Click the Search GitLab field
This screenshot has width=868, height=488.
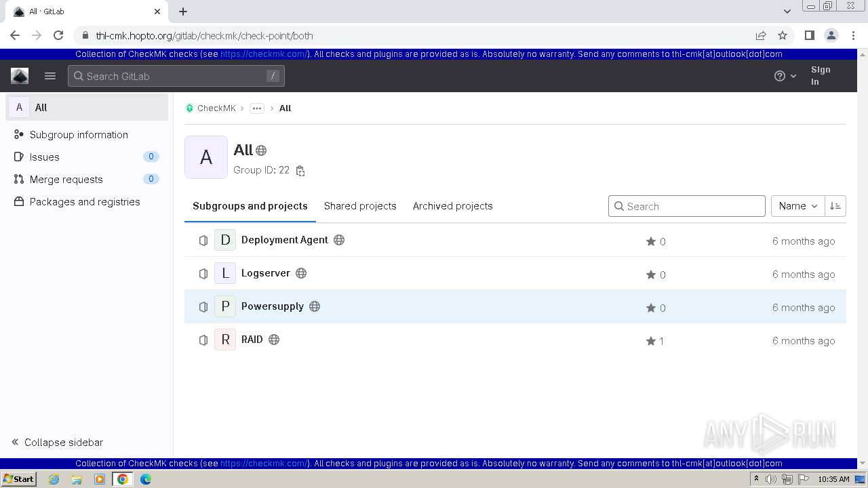(176, 76)
